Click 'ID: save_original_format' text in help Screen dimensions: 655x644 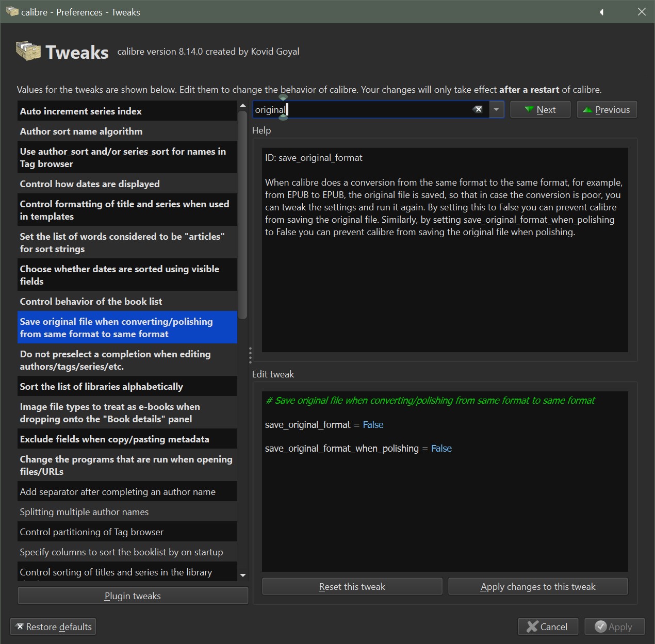[314, 157]
